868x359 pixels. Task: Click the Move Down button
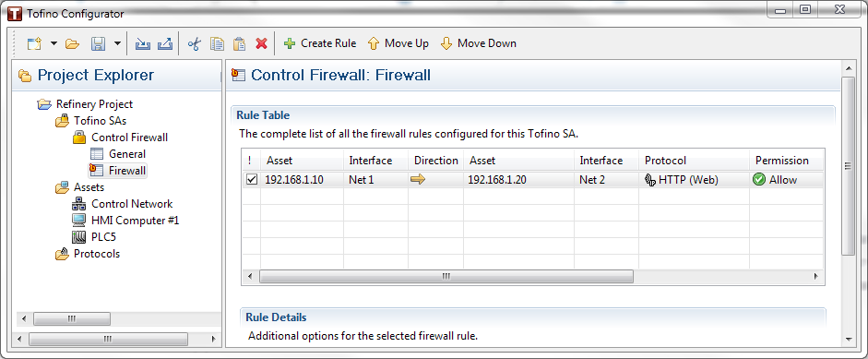(479, 43)
